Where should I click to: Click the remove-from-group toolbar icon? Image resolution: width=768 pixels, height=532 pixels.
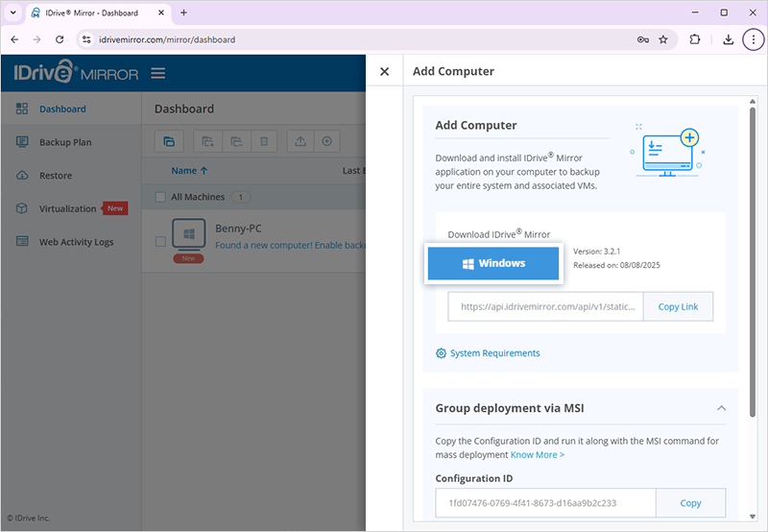click(x=236, y=141)
